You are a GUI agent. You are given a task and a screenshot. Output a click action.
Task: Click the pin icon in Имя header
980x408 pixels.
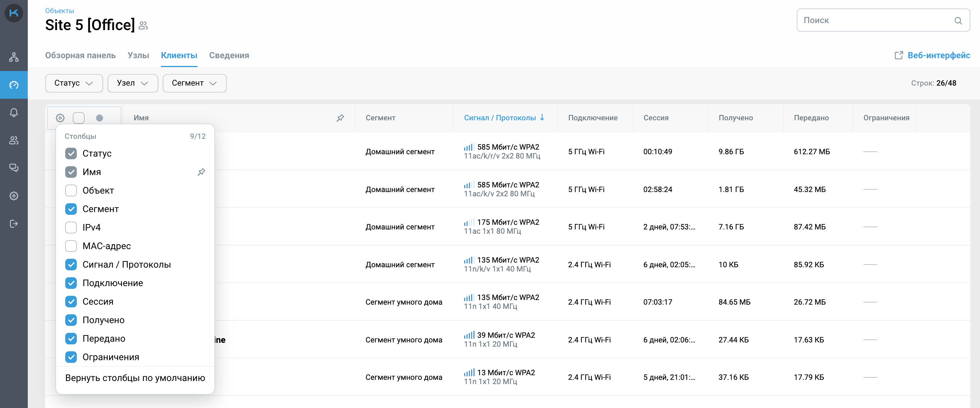pos(340,118)
